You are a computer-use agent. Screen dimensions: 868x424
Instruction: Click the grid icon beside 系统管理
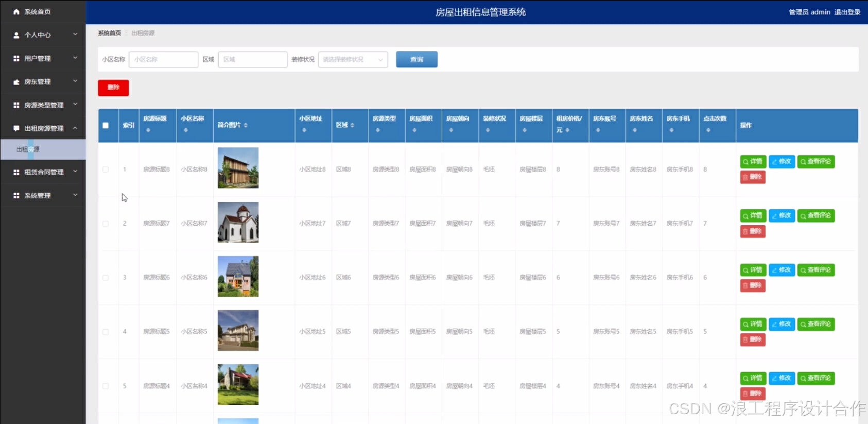pyautogui.click(x=16, y=196)
